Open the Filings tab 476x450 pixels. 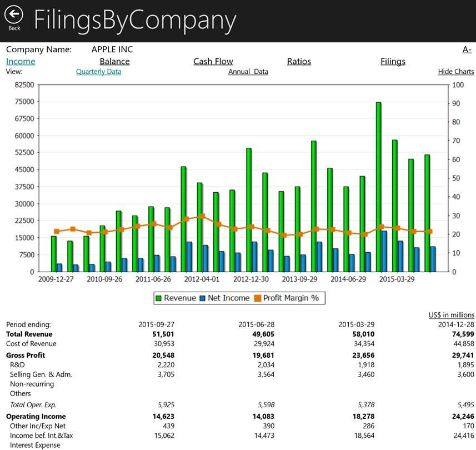click(x=393, y=61)
